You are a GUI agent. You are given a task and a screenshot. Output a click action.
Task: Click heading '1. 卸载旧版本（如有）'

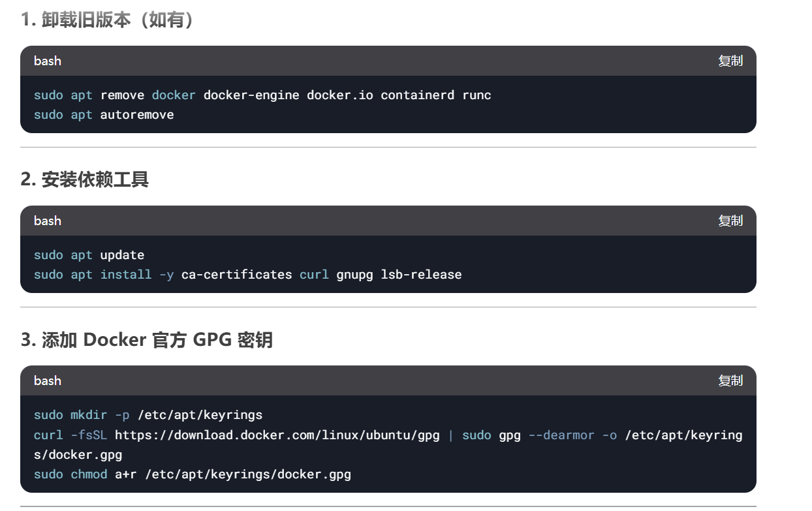tap(108, 20)
